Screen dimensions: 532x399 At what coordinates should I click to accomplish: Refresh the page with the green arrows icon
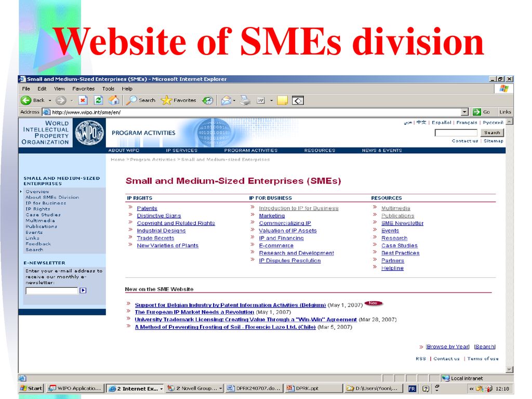point(98,100)
